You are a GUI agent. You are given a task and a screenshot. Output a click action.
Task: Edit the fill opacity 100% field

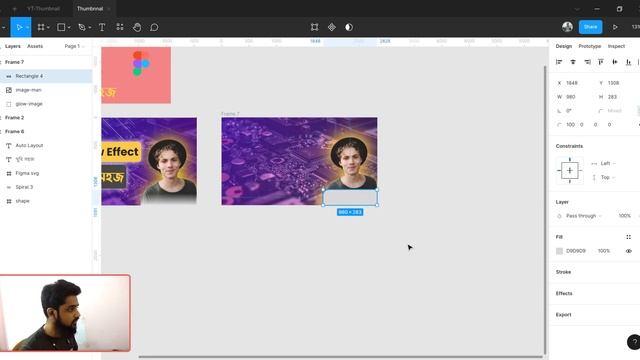[604, 251]
